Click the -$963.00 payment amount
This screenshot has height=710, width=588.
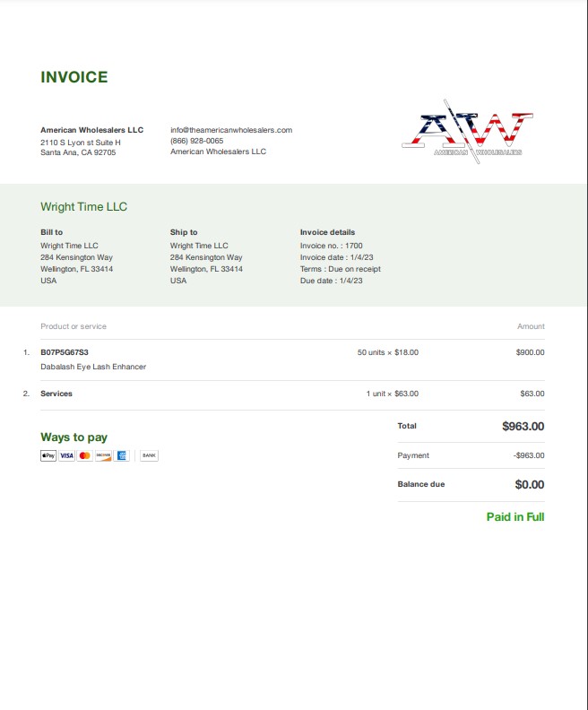[529, 455]
